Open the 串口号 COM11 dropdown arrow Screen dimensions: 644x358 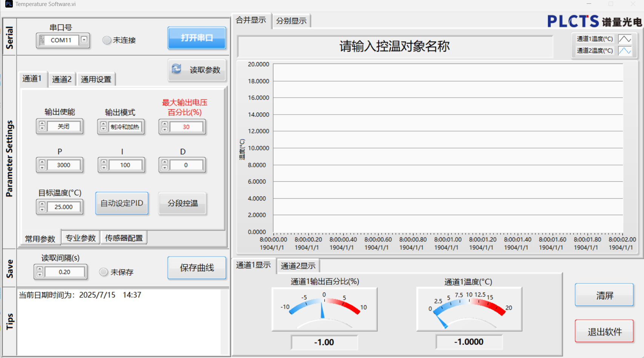(x=84, y=40)
